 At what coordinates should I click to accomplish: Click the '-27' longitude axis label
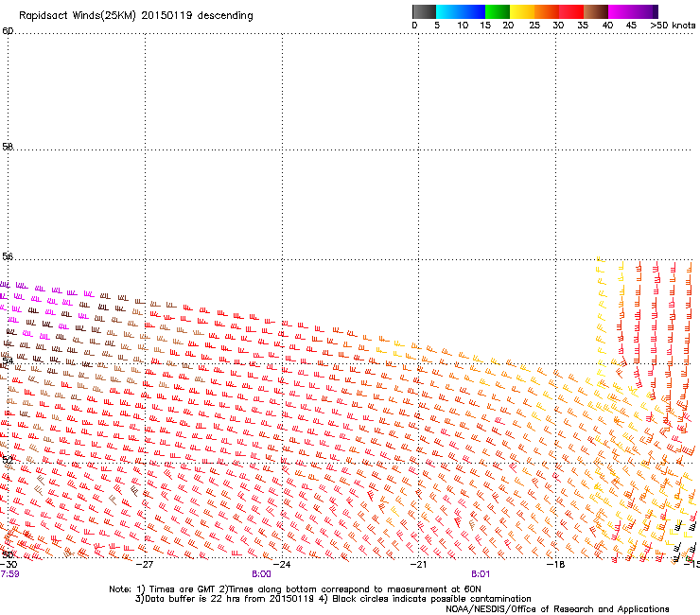pyautogui.click(x=145, y=565)
